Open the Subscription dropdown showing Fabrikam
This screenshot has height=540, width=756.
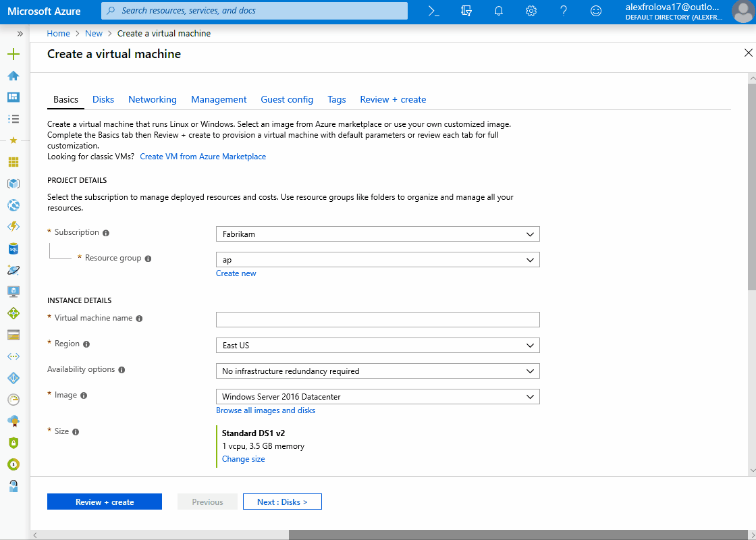point(377,234)
